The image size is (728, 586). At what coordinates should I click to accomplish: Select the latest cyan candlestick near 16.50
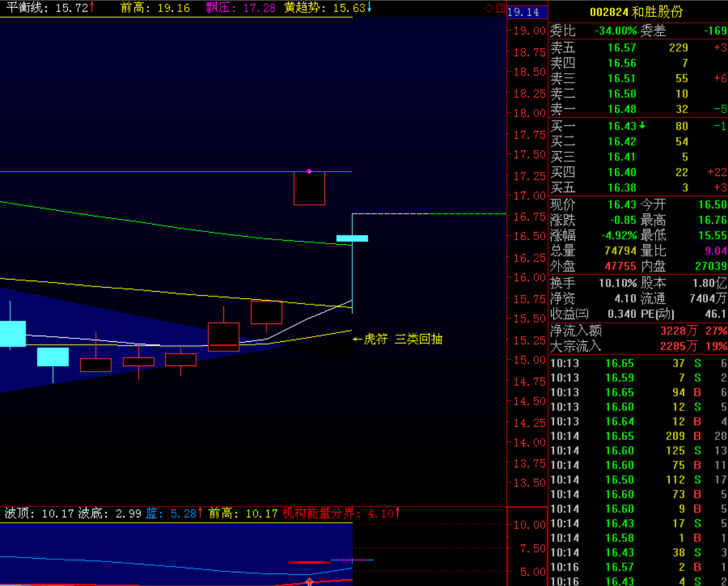tap(352, 238)
